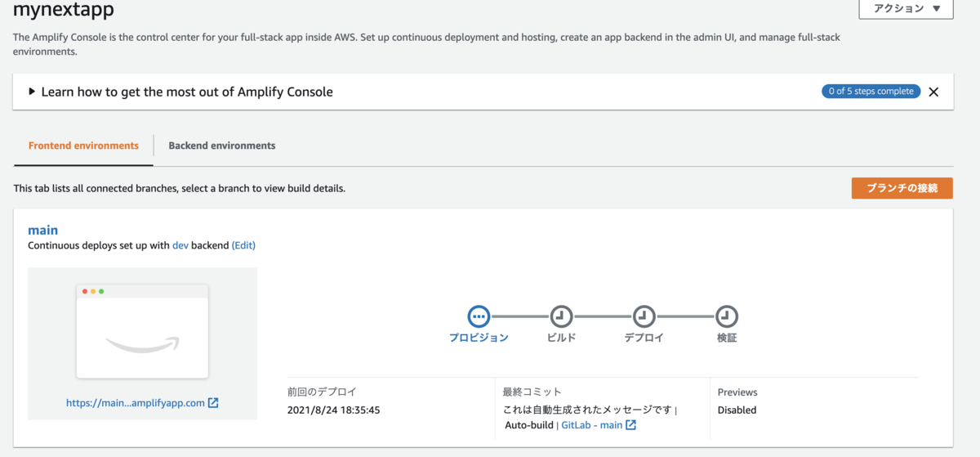The width and height of the screenshot is (980, 457).
Task: Click external link icon beside GitLab - main
Action: (x=631, y=425)
